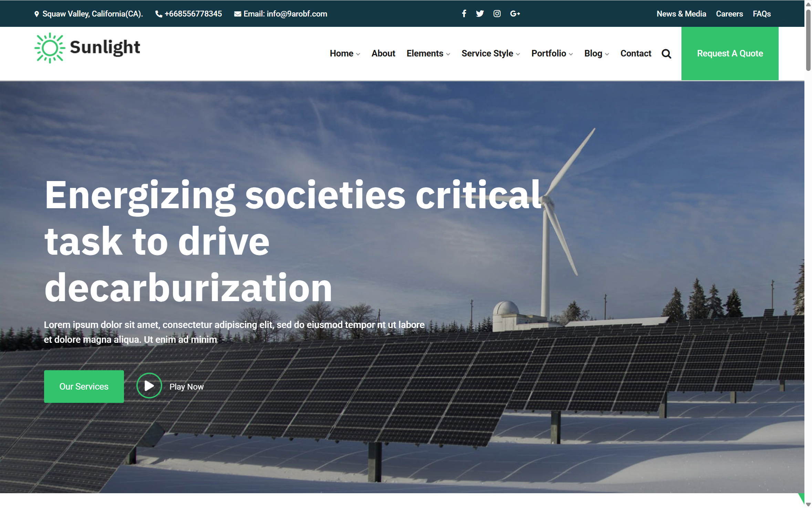The width and height of the screenshot is (812, 508).
Task: Click the Request A Quote button
Action: 729,54
